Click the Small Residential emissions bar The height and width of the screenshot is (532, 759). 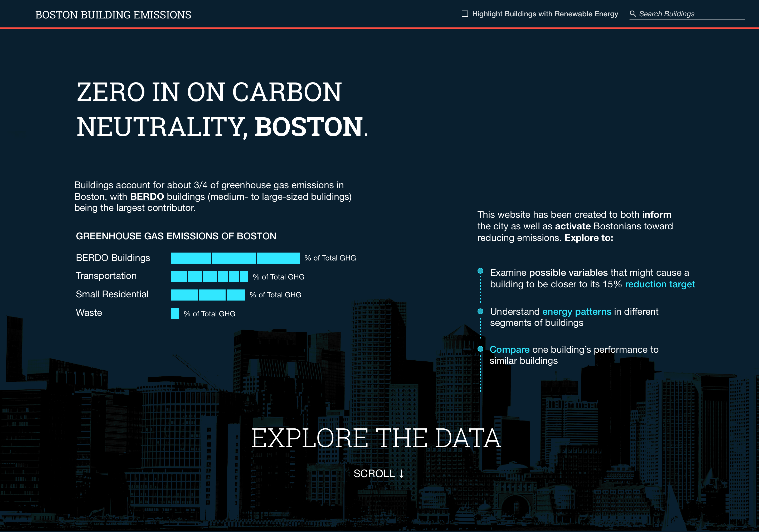[208, 294]
